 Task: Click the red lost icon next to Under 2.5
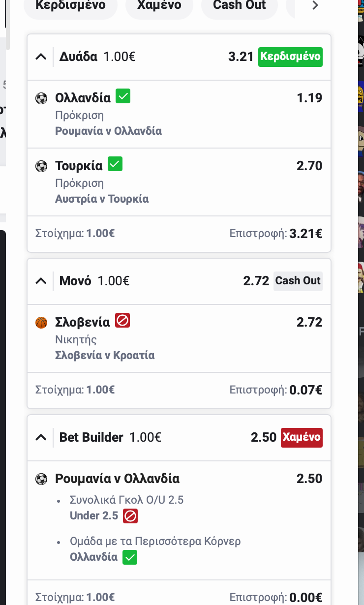(130, 516)
